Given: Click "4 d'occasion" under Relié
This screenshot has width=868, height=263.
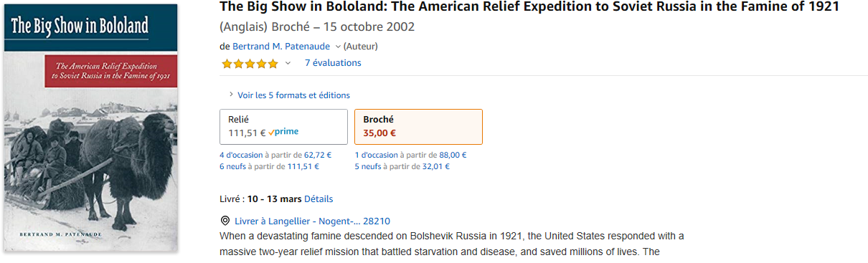Looking at the screenshot, I should click(241, 155).
